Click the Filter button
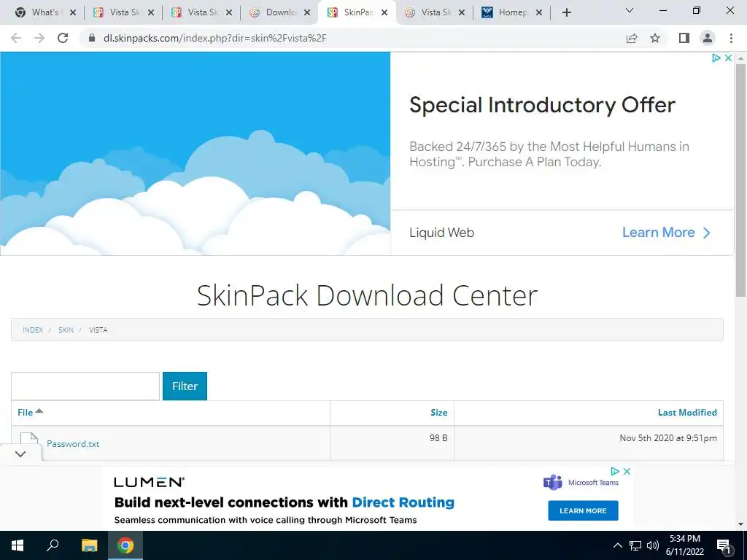Viewport: 747px width, 560px height. (185, 386)
